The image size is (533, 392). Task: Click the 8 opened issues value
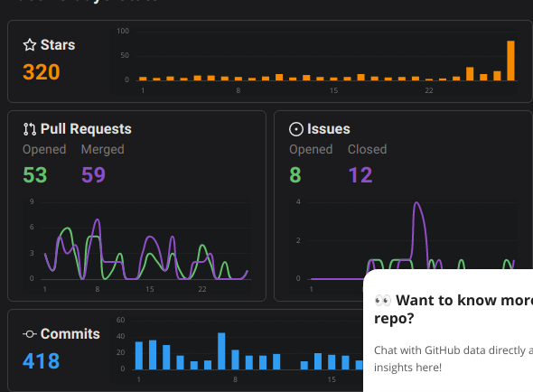(295, 175)
